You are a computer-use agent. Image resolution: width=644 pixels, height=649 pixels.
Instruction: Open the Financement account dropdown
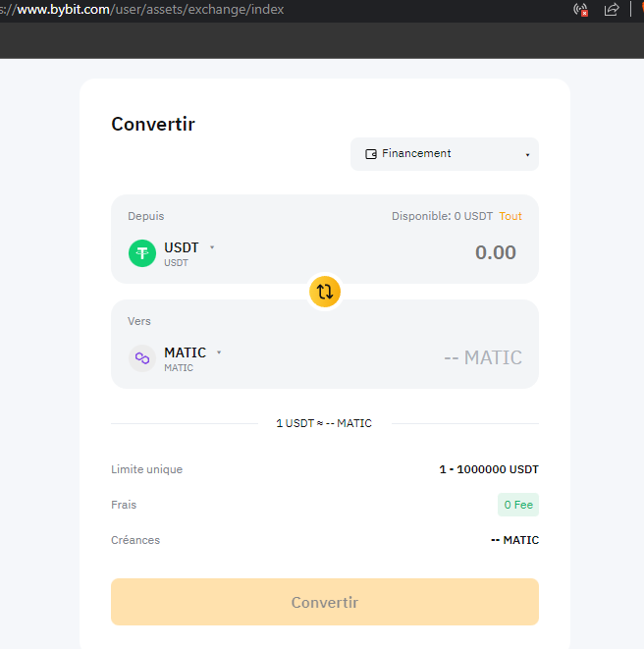(445, 154)
